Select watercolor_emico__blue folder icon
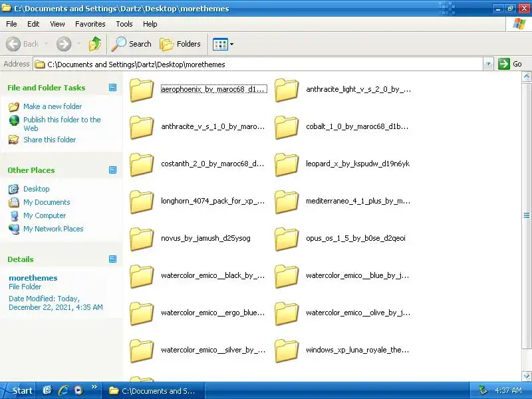Screen dimensions: 532x399 (287, 276)
